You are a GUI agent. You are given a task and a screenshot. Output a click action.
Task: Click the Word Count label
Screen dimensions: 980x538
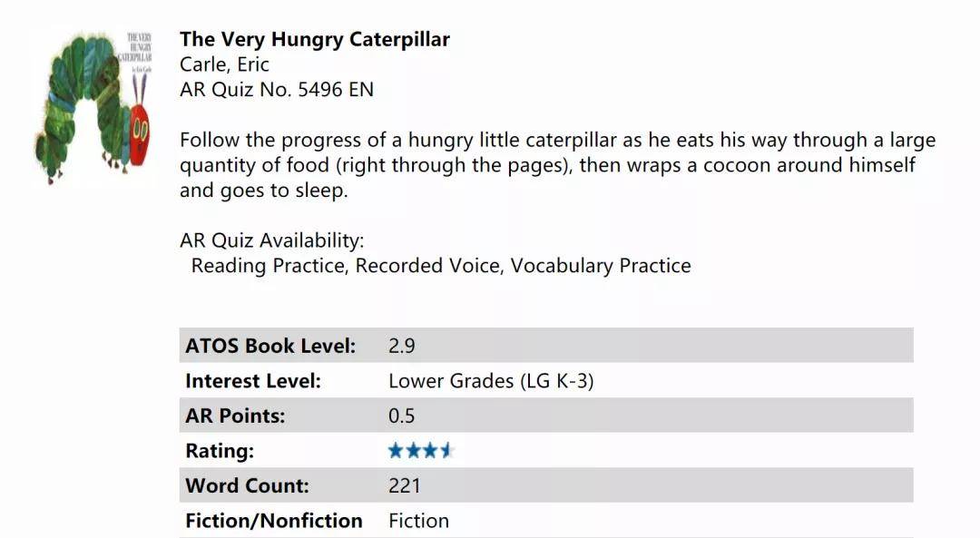click(x=247, y=485)
